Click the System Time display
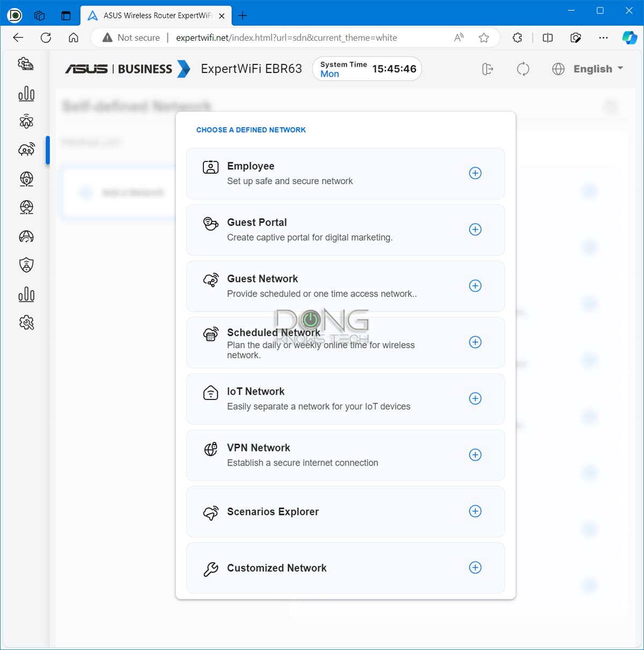Screen dimensions: 644x650 (367, 69)
